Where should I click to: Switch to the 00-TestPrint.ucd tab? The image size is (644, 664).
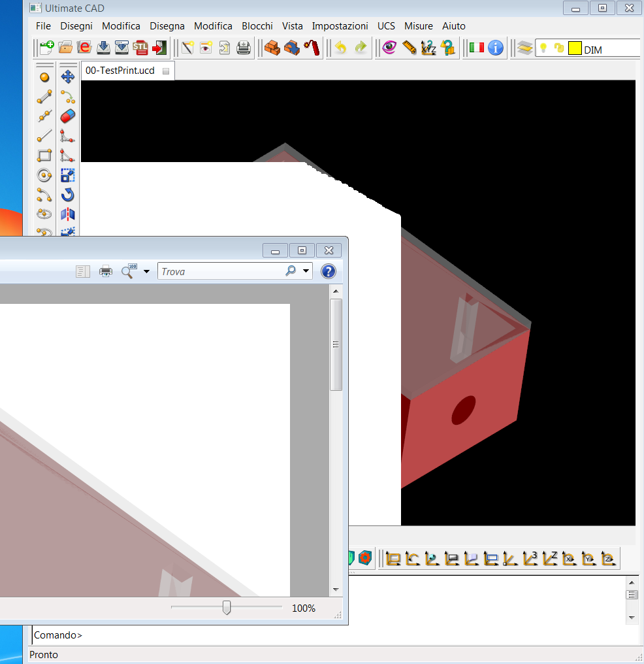click(120, 71)
